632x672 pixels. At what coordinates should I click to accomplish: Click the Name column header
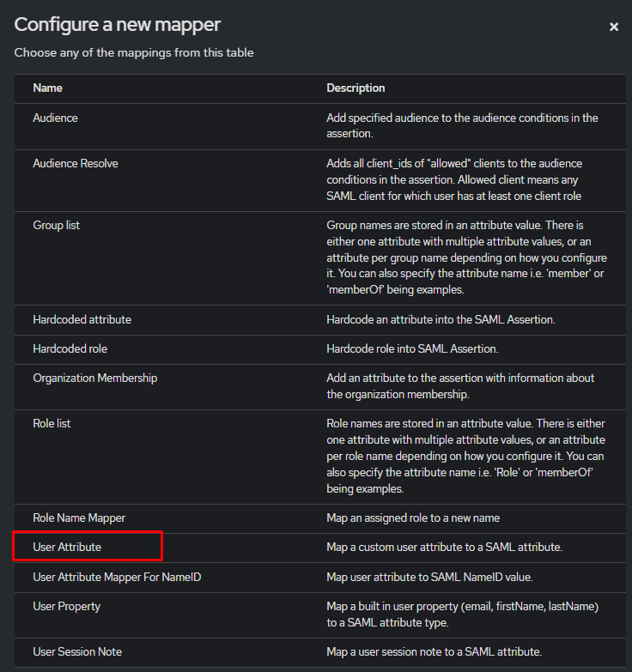pos(47,88)
